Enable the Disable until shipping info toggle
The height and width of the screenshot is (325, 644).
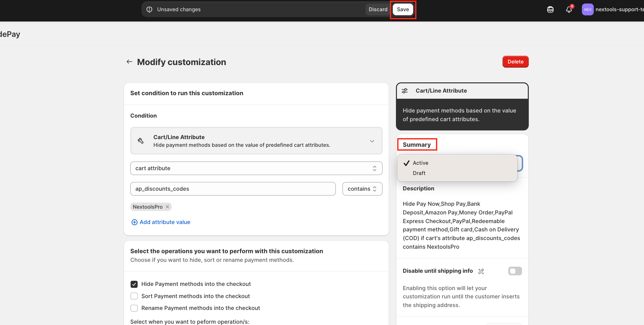click(x=515, y=271)
